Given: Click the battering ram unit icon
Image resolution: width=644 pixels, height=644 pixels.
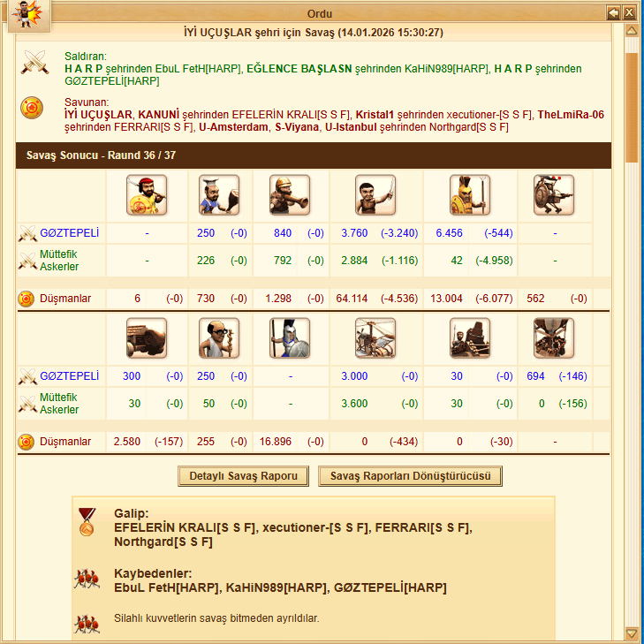Looking at the screenshot, I should [147, 338].
